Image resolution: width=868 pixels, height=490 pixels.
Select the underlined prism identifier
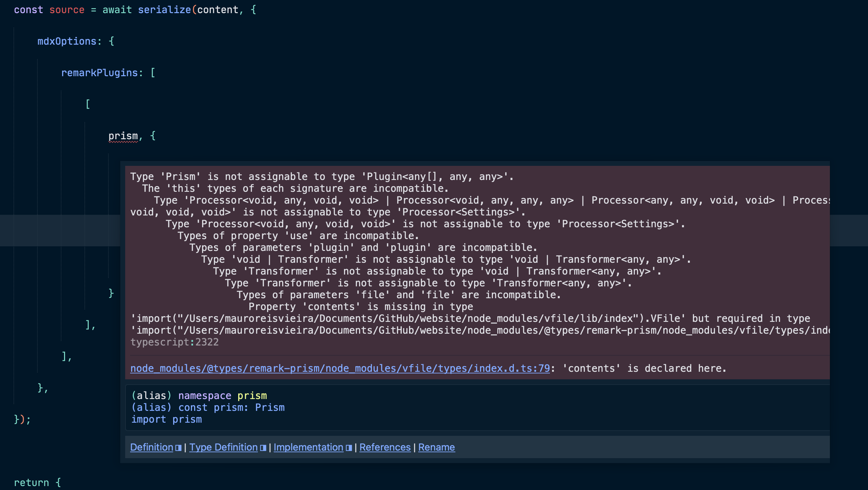[123, 136]
